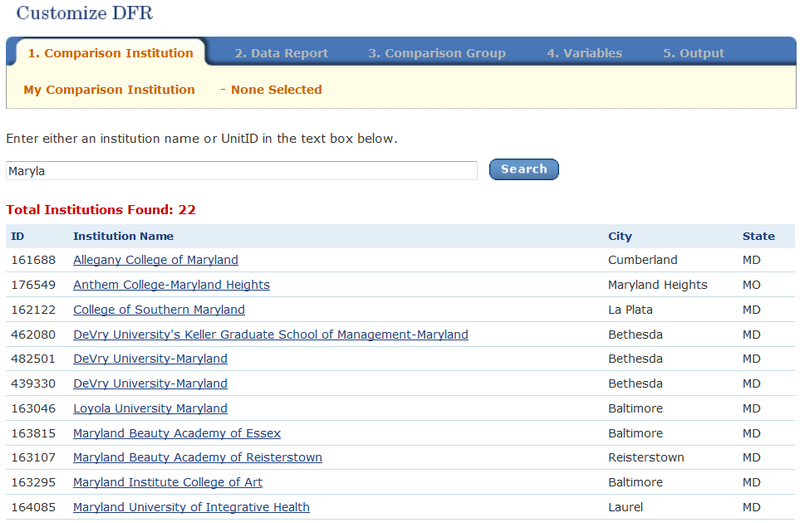Click ID cell 462080
The image size is (800, 523).
point(33,335)
